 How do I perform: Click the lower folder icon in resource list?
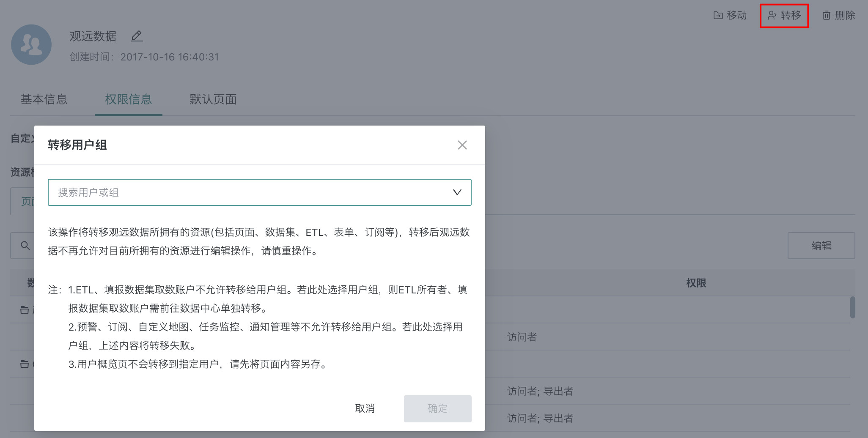click(x=25, y=364)
